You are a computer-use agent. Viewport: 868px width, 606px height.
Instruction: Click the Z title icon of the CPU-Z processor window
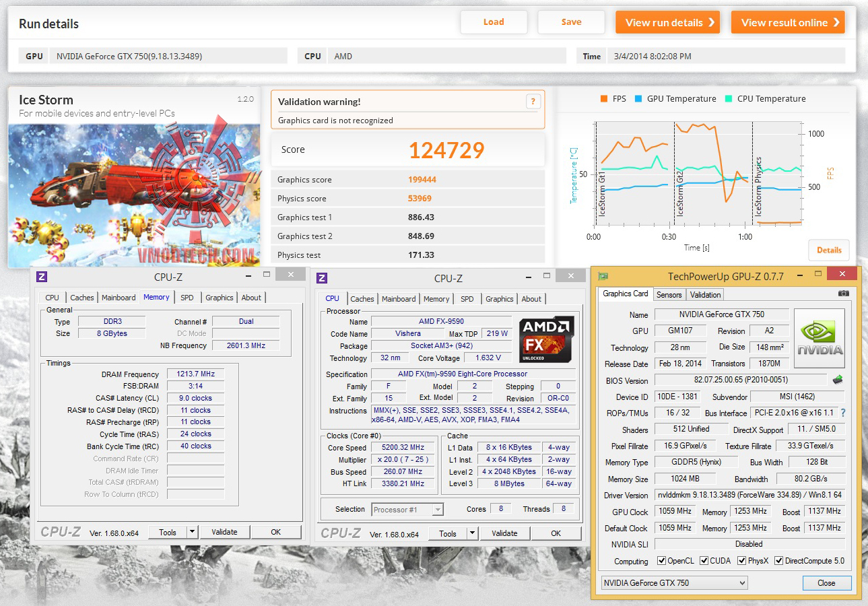322,278
